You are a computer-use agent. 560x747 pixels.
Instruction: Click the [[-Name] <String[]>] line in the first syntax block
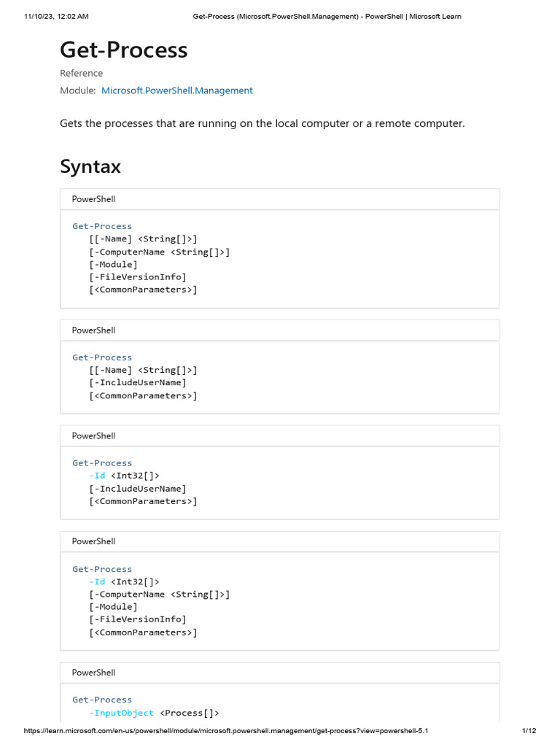[x=143, y=239]
